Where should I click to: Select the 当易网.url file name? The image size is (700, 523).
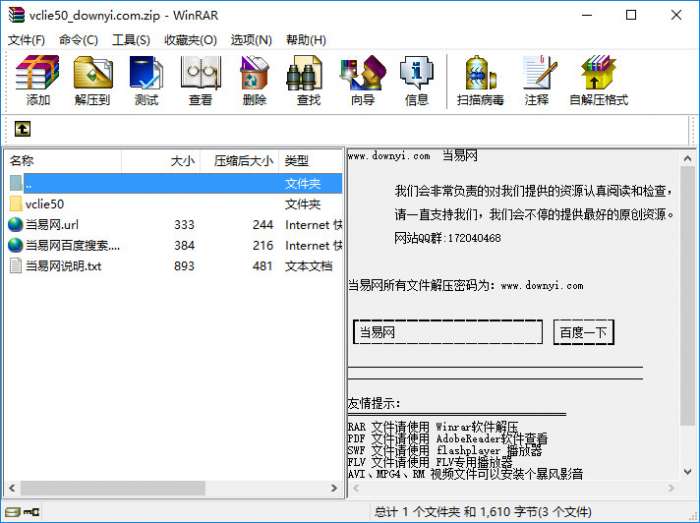pyautogui.click(x=52, y=224)
